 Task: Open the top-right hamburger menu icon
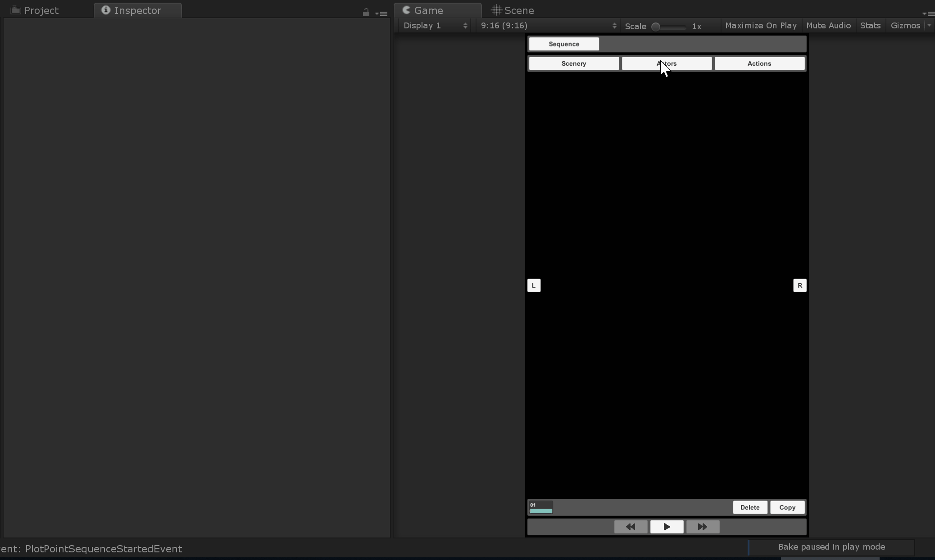(929, 14)
